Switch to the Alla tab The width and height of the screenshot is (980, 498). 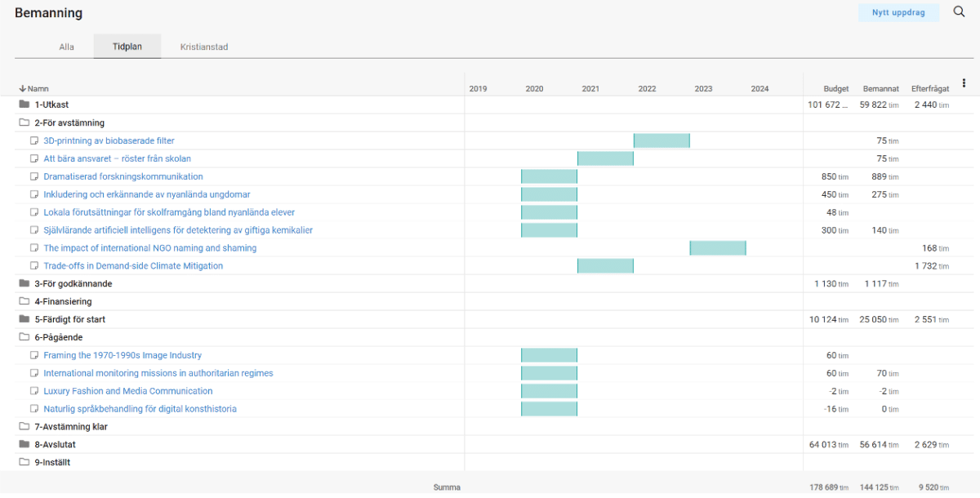[66, 47]
